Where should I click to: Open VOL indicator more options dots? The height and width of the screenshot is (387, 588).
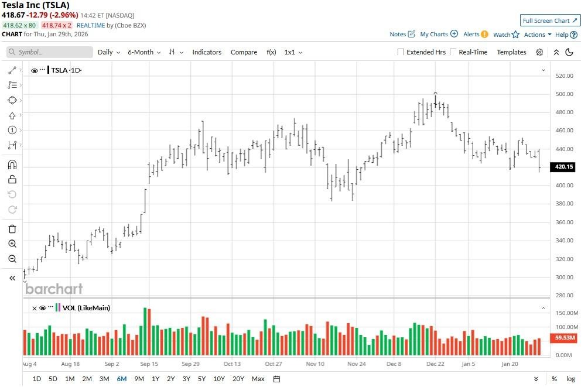coord(50,307)
